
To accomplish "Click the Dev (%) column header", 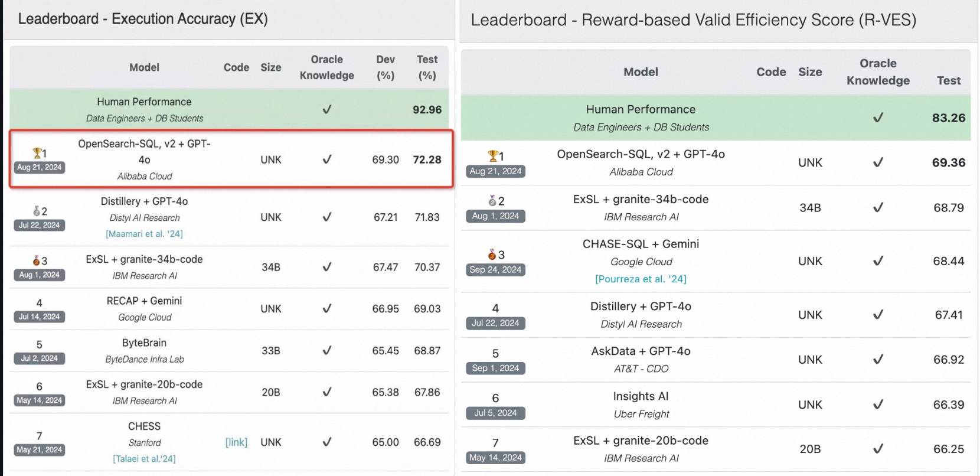I will pyautogui.click(x=386, y=67).
